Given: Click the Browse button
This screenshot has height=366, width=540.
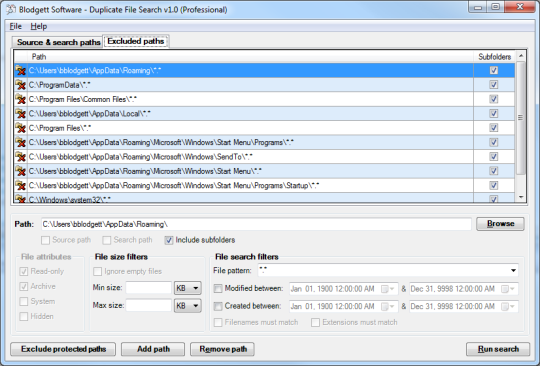Looking at the screenshot, I should (500, 224).
